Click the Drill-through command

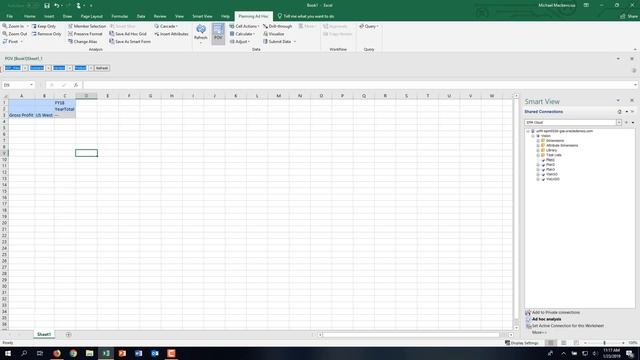[278, 26]
